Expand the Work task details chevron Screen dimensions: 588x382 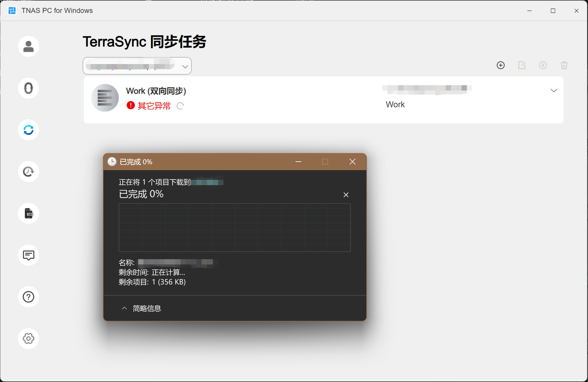click(x=554, y=91)
